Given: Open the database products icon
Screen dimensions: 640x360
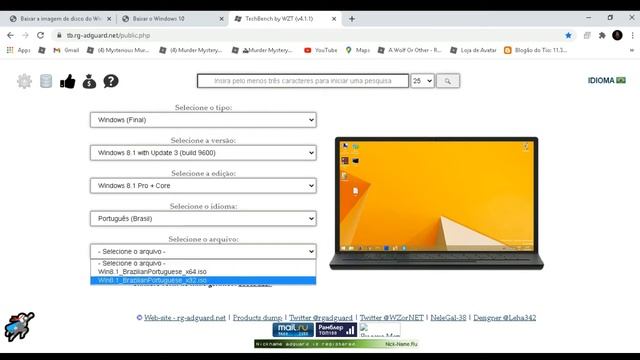Looking at the screenshot, I should click(x=46, y=81).
